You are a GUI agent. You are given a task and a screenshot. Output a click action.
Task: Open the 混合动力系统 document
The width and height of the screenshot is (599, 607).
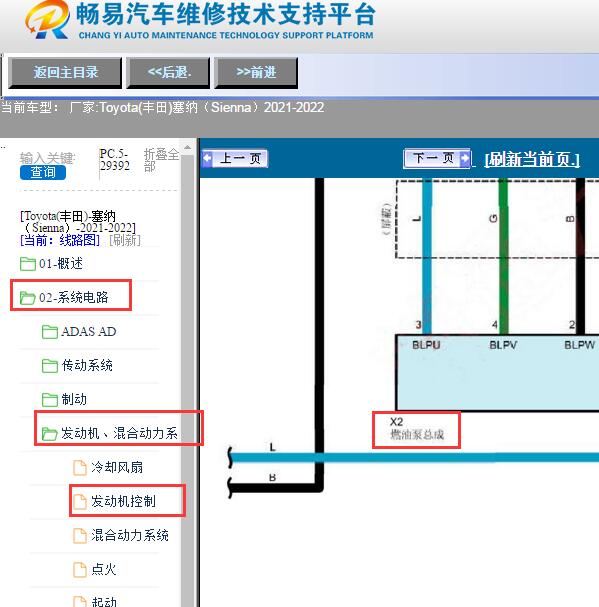click(130, 535)
